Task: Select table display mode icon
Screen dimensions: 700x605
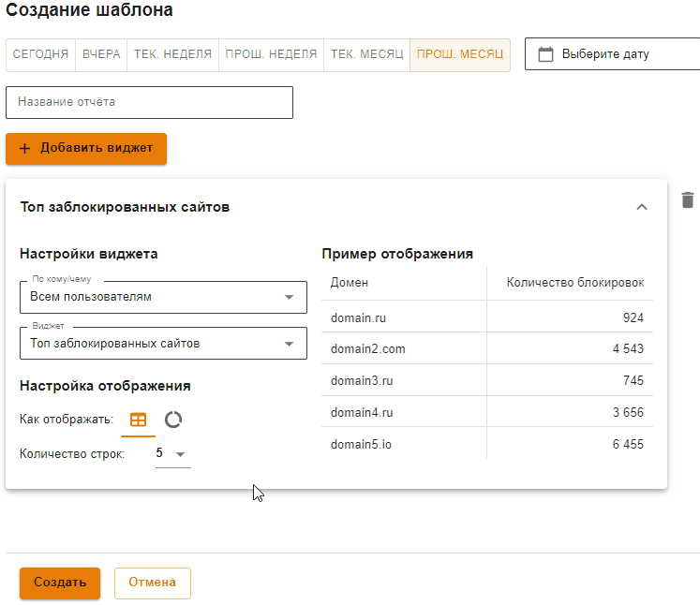Action: [x=138, y=421]
